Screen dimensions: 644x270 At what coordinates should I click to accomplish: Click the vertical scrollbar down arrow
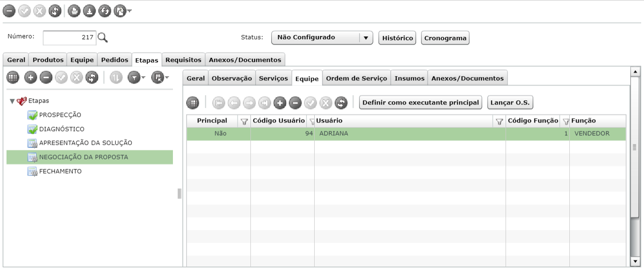coord(635,261)
